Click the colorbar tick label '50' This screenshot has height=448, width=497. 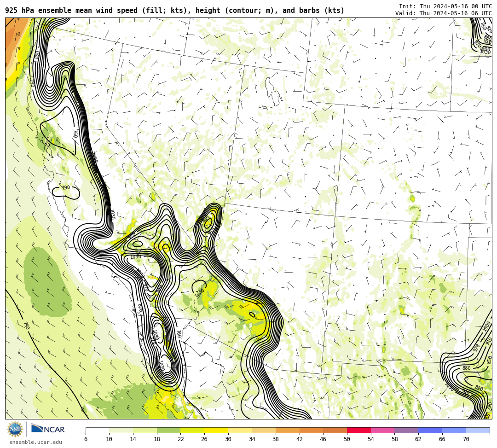coord(347,439)
